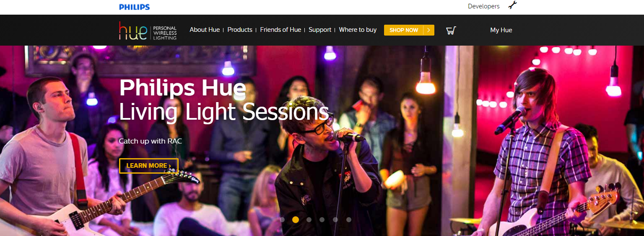Click the arrow on the Shop Now button

428,30
